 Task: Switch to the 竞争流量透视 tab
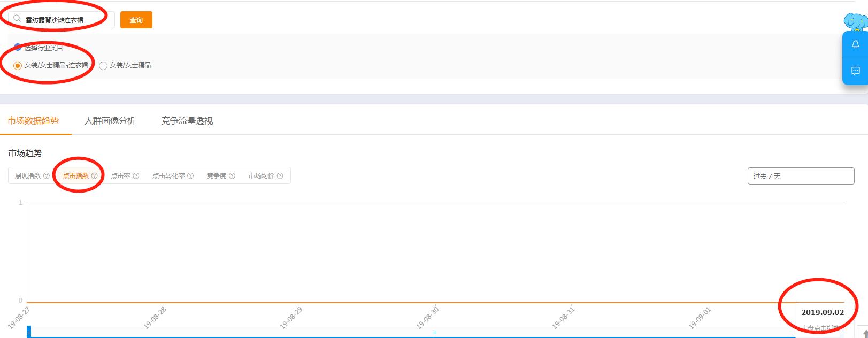[x=187, y=121]
